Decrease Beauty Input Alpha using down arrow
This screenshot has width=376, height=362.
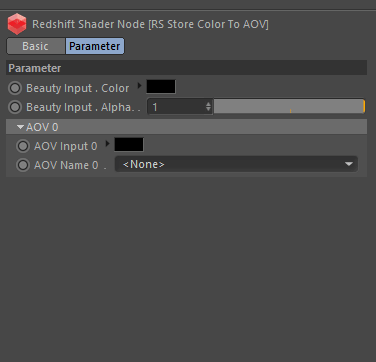208,110
